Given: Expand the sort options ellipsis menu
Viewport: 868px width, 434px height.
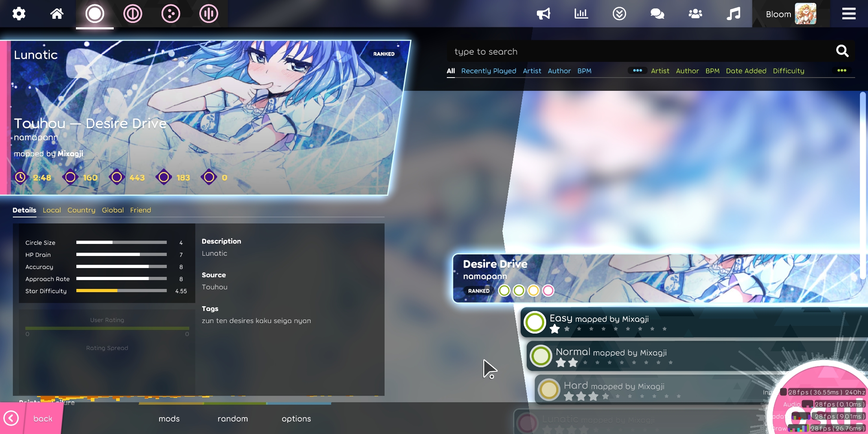Looking at the screenshot, I should (841, 71).
